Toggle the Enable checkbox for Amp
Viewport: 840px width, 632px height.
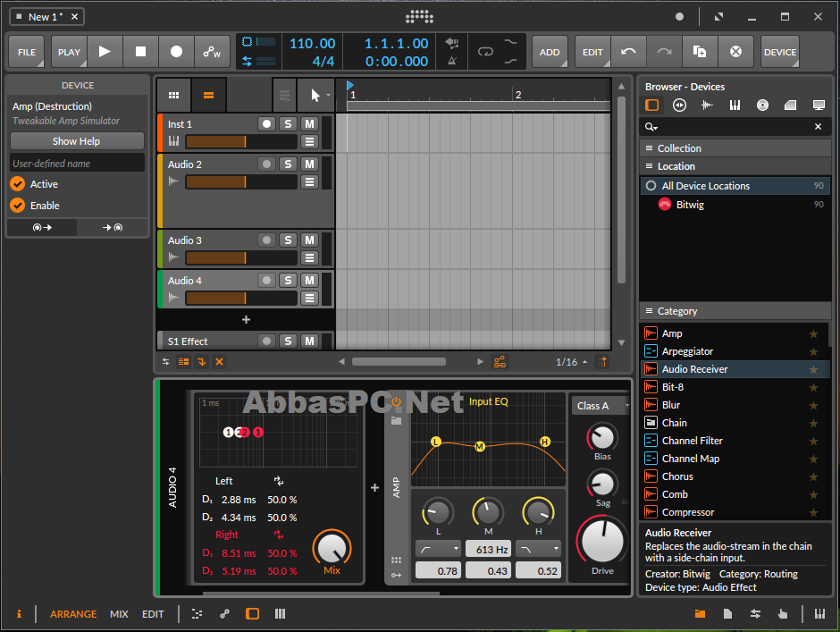18,206
